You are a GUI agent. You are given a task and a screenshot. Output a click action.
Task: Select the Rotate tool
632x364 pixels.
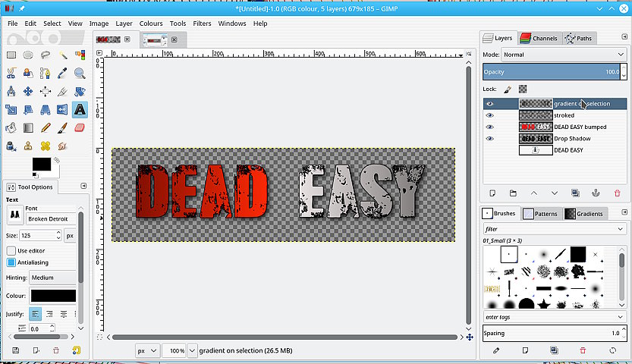[x=80, y=92]
